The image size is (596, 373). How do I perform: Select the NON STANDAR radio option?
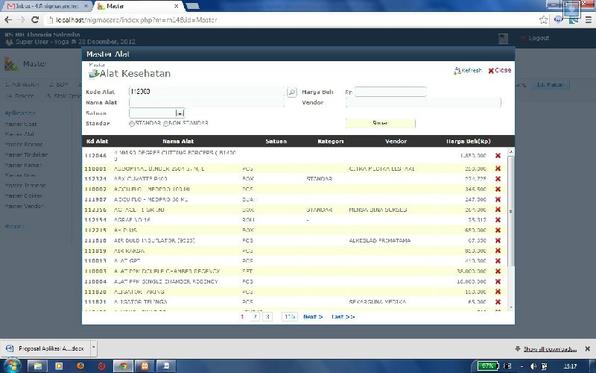click(x=166, y=124)
